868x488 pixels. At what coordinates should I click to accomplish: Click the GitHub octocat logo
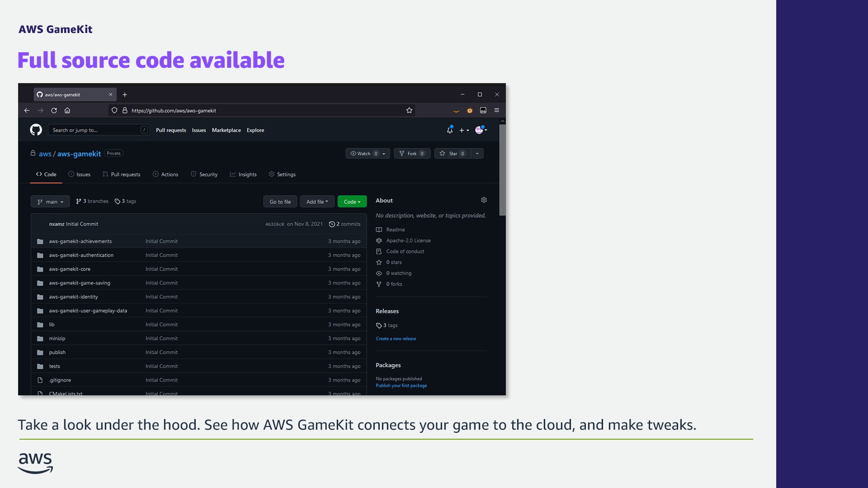tap(36, 130)
